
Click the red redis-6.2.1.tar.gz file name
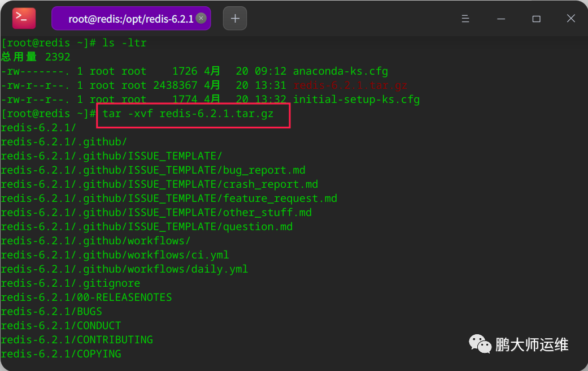click(350, 85)
